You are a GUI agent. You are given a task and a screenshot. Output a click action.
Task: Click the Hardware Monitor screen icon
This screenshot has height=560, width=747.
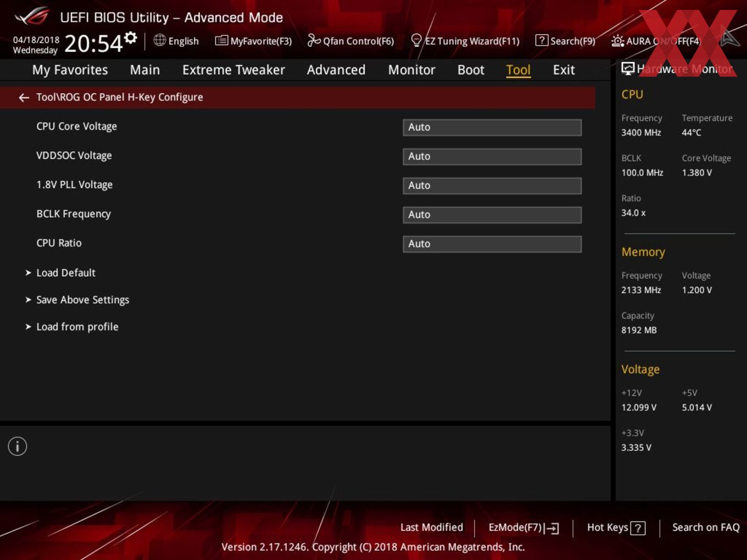627,68
